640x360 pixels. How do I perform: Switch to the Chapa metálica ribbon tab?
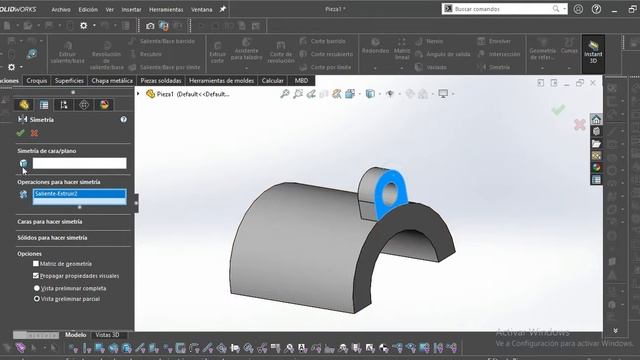pyautogui.click(x=112, y=81)
